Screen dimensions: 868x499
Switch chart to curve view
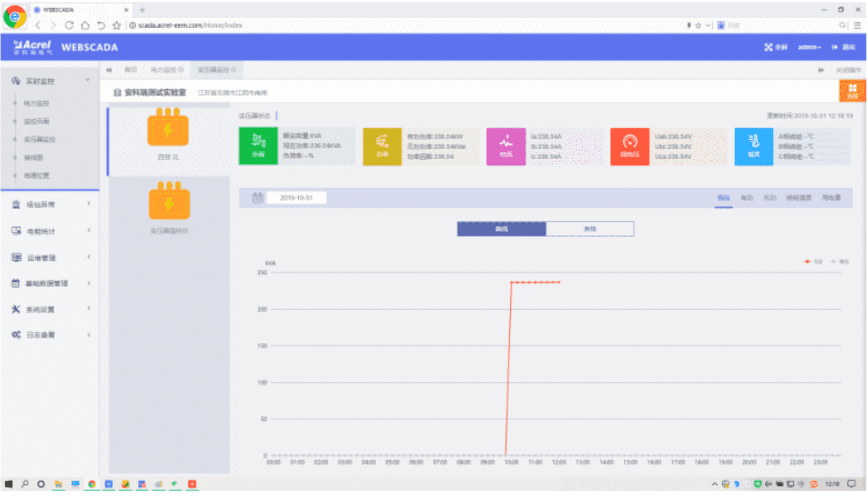(501, 229)
